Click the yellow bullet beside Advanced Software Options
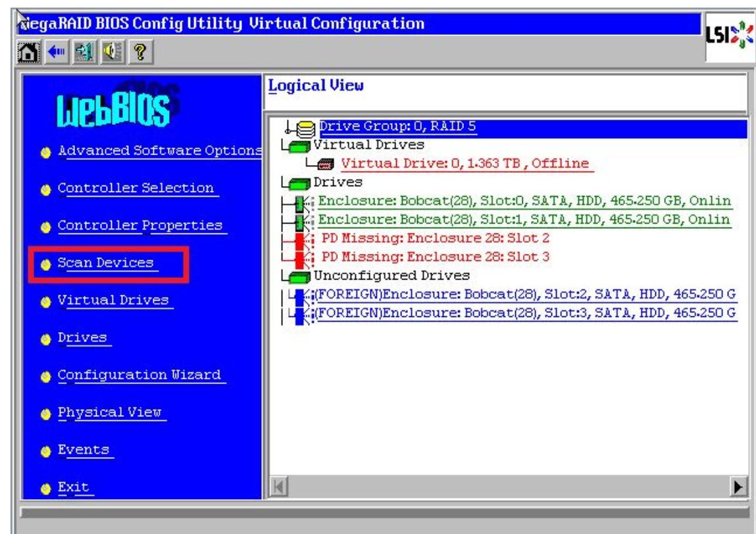This screenshot has width=756, height=534. (46, 153)
